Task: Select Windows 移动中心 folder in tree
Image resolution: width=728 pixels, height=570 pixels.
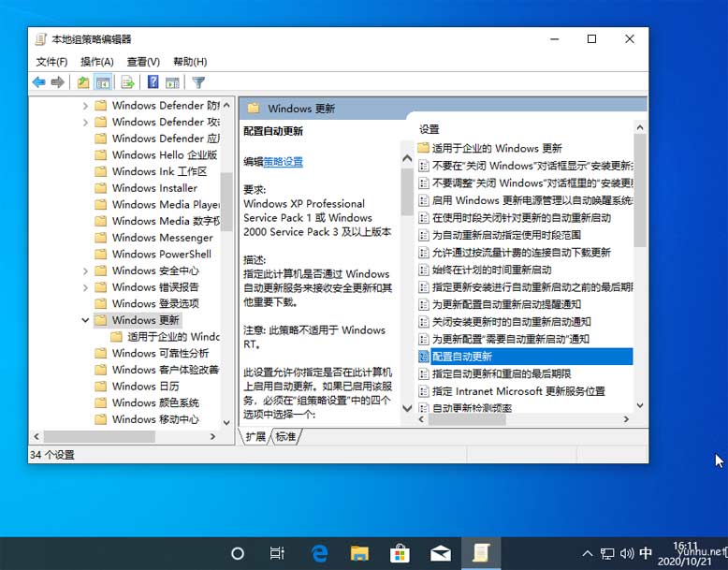Action: 147,419
